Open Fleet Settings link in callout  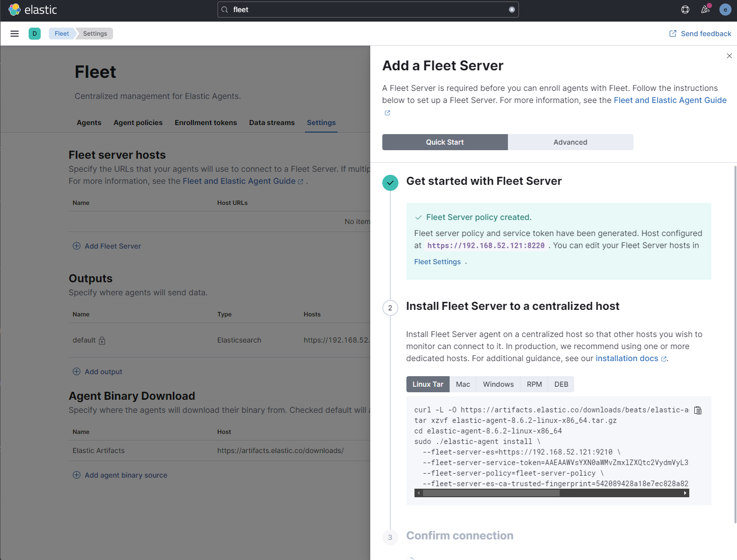(x=438, y=262)
